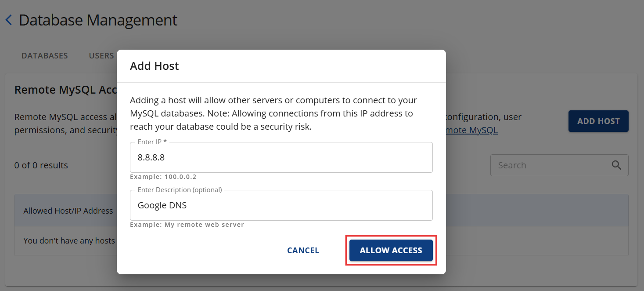This screenshot has width=644, height=291.
Task: Click the security risk note in dialog
Action: pos(273,113)
